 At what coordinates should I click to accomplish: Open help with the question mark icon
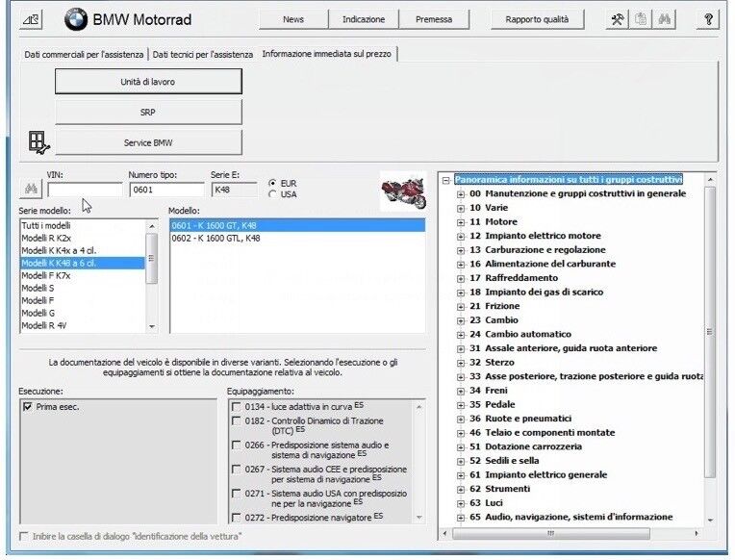pos(709,19)
